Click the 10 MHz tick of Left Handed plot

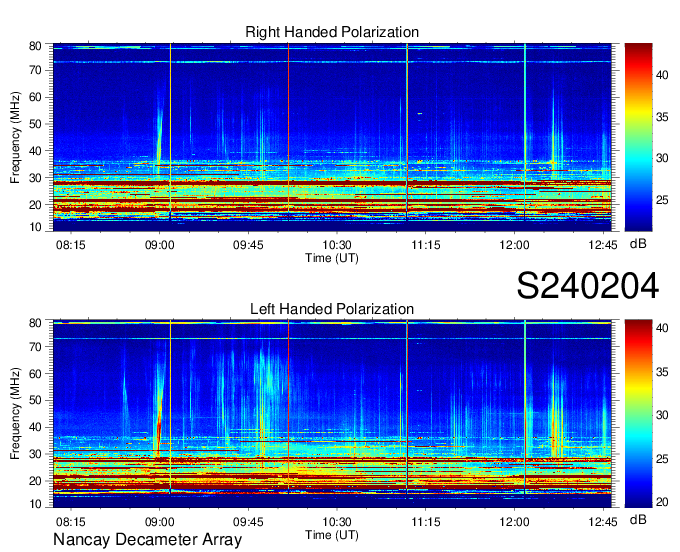(35, 504)
